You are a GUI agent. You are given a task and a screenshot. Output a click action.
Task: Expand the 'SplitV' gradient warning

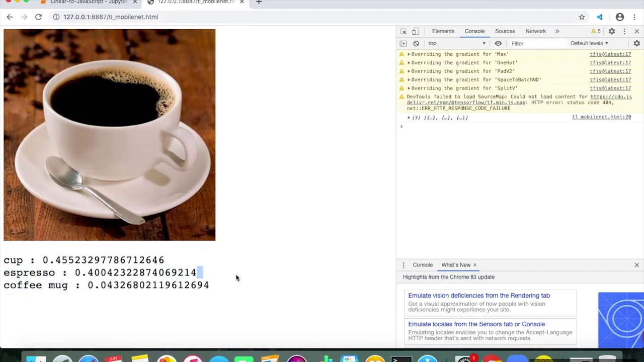pyautogui.click(x=409, y=88)
